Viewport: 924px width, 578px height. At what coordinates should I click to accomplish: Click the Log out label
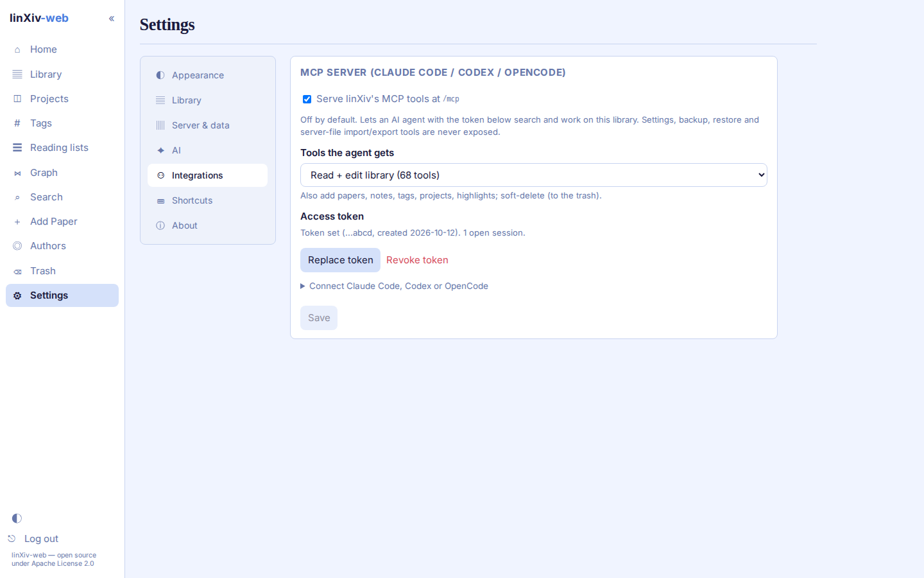coord(41,539)
